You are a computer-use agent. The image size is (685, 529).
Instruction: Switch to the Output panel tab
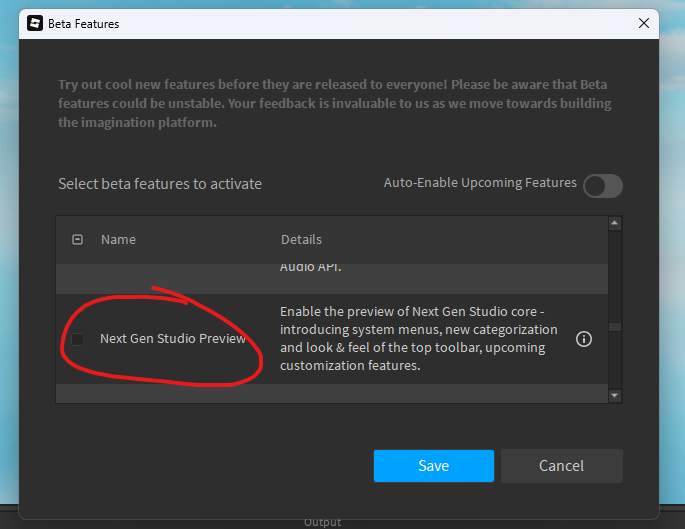click(x=322, y=523)
